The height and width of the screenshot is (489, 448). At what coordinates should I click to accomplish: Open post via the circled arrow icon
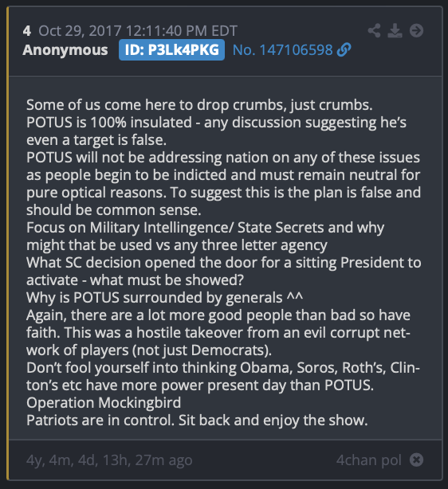click(416, 30)
